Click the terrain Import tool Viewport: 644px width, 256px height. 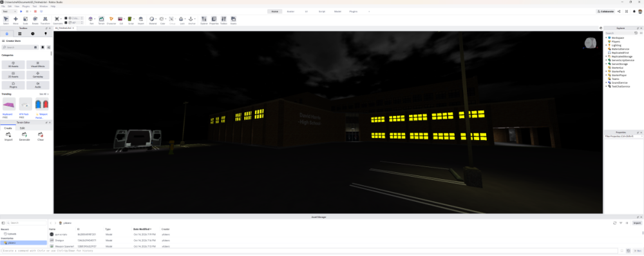[x=8, y=136]
